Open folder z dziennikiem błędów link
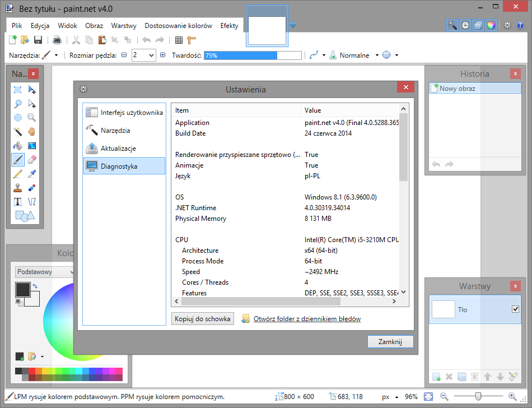 coord(307,319)
